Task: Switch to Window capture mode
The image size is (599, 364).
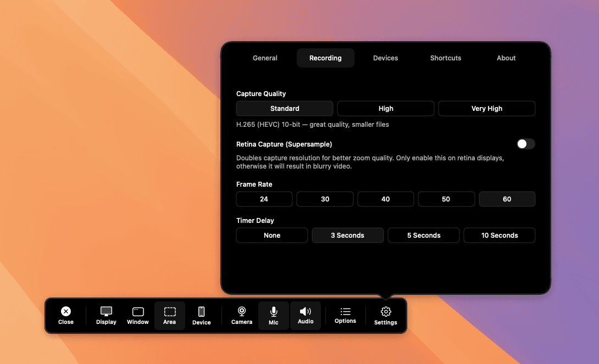Action: coord(137,316)
